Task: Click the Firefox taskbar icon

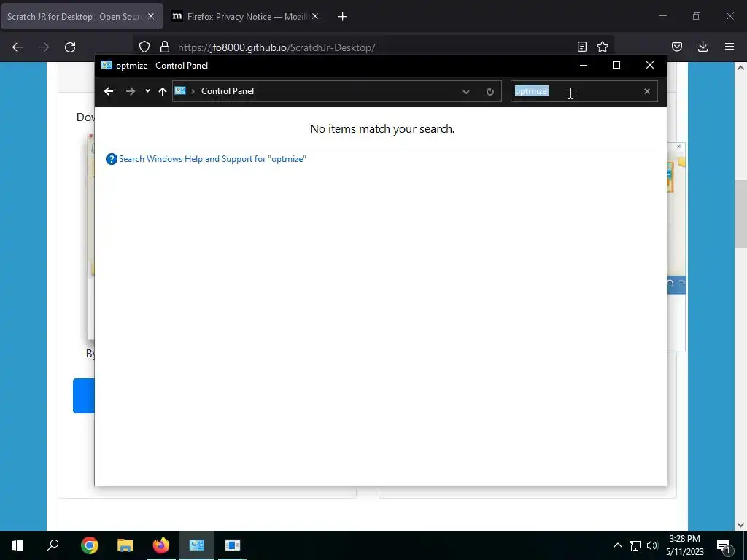Action: click(x=161, y=545)
